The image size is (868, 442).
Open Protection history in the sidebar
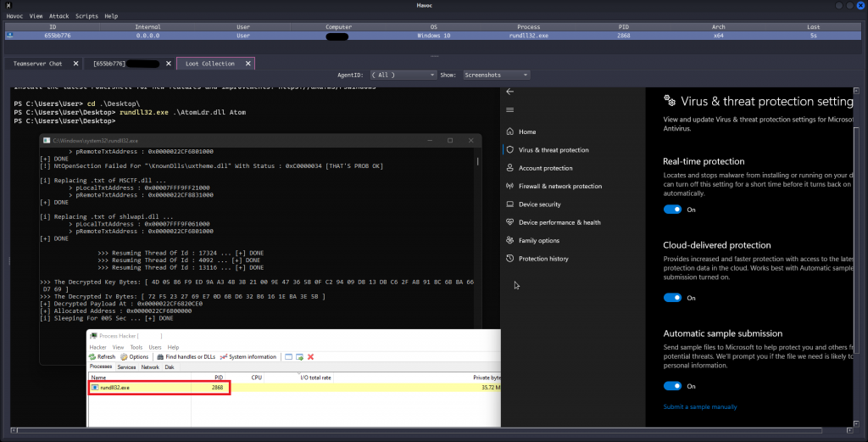pos(543,259)
